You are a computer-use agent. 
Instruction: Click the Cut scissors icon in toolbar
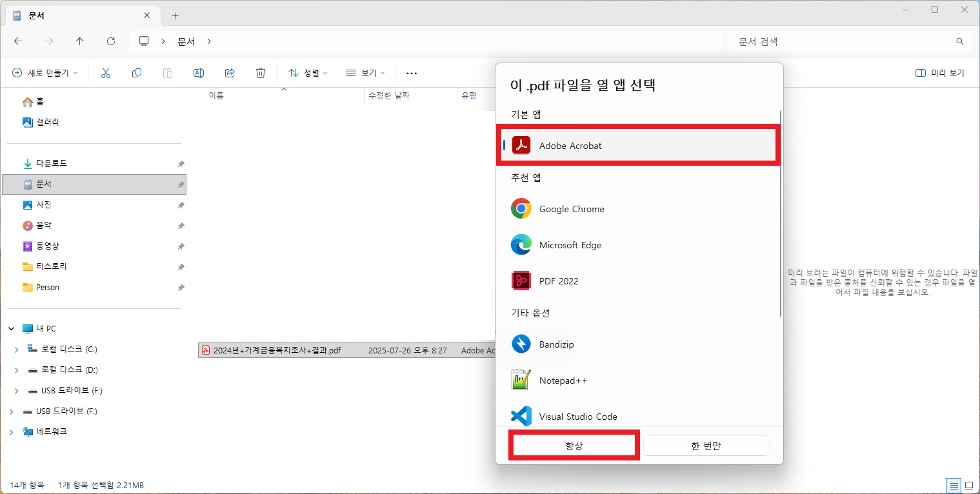106,73
